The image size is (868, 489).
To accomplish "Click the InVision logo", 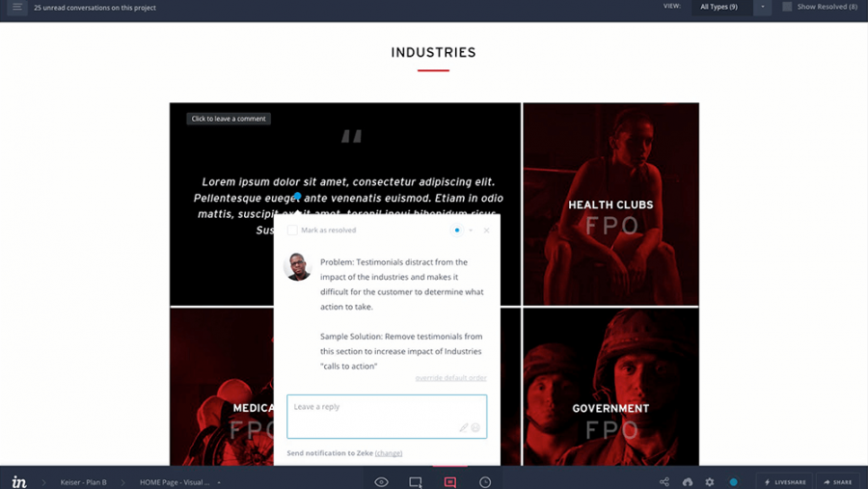I will (19, 482).
